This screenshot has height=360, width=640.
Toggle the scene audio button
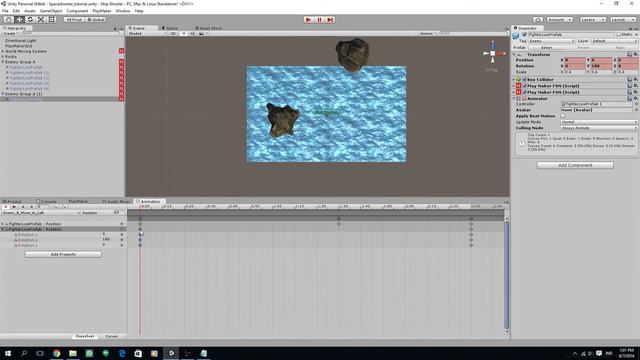coord(192,33)
